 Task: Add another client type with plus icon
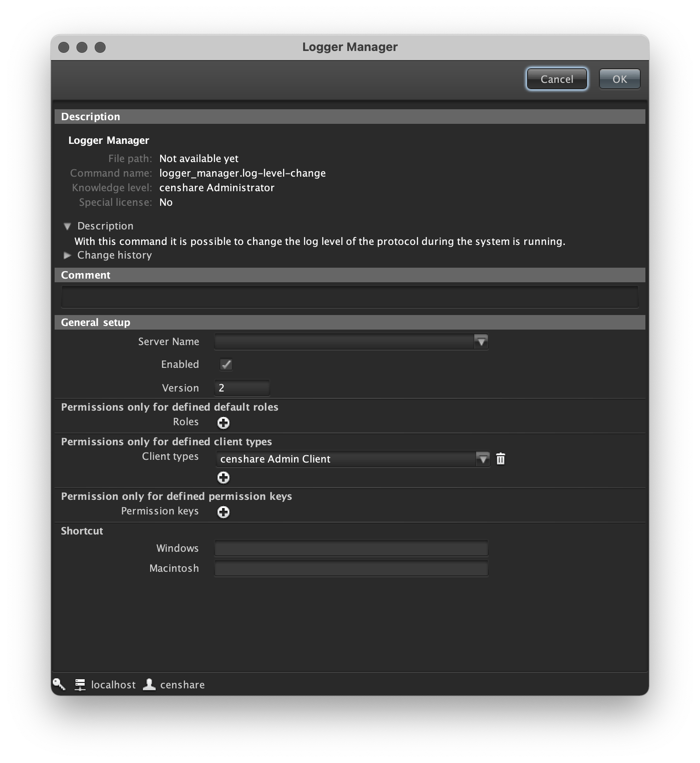223,478
